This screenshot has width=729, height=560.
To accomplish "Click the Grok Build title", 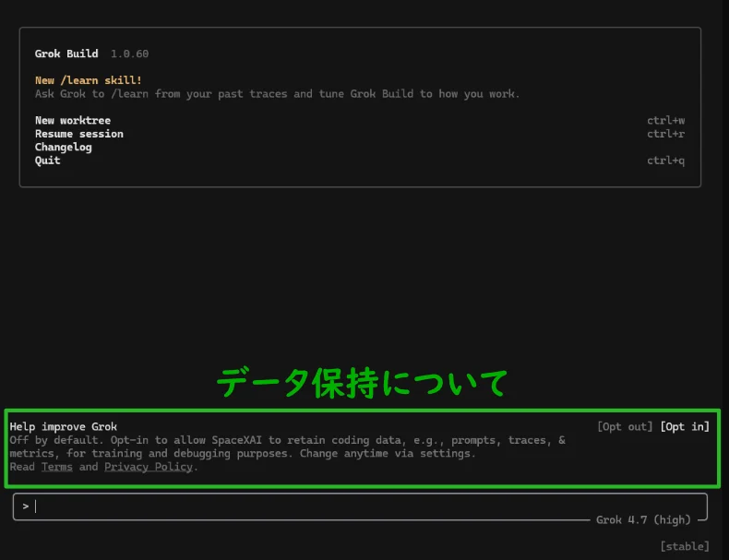I will (x=66, y=54).
